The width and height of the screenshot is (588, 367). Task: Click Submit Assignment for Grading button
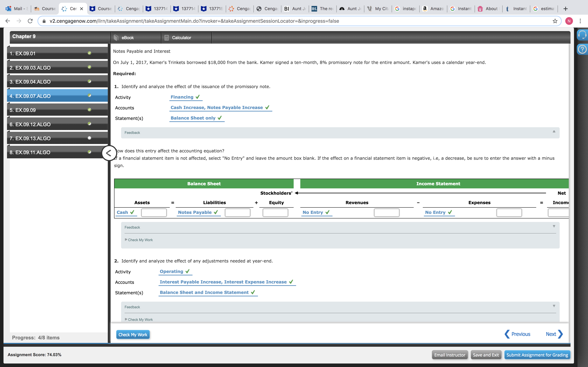coord(537,355)
